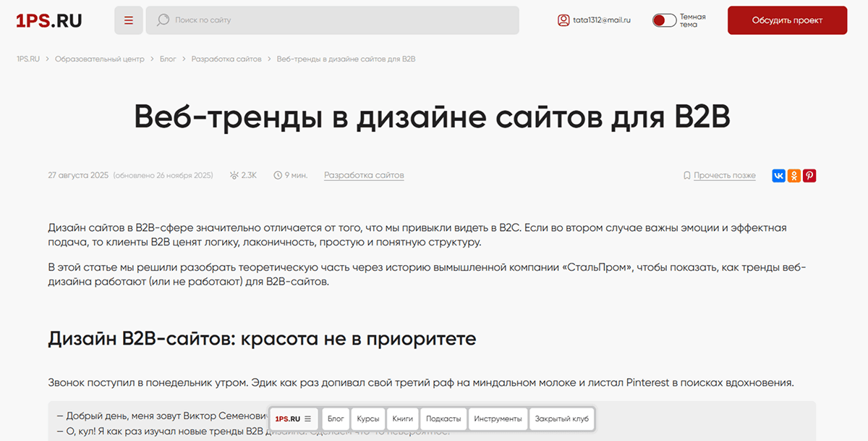
Task: Pin the article to Pinterest
Action: 809,175
